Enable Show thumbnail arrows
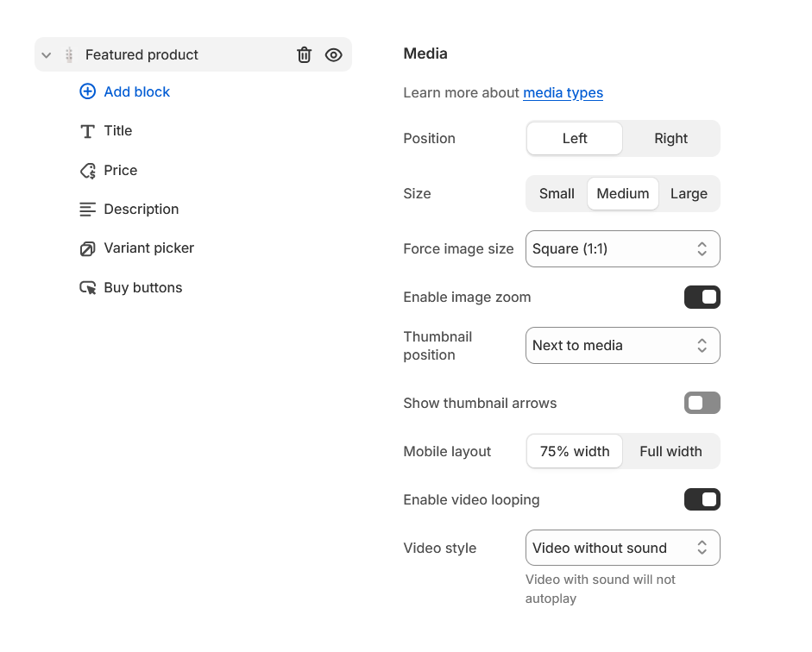Viewport: 812px width, 652px height. click(x=702, y=403)
